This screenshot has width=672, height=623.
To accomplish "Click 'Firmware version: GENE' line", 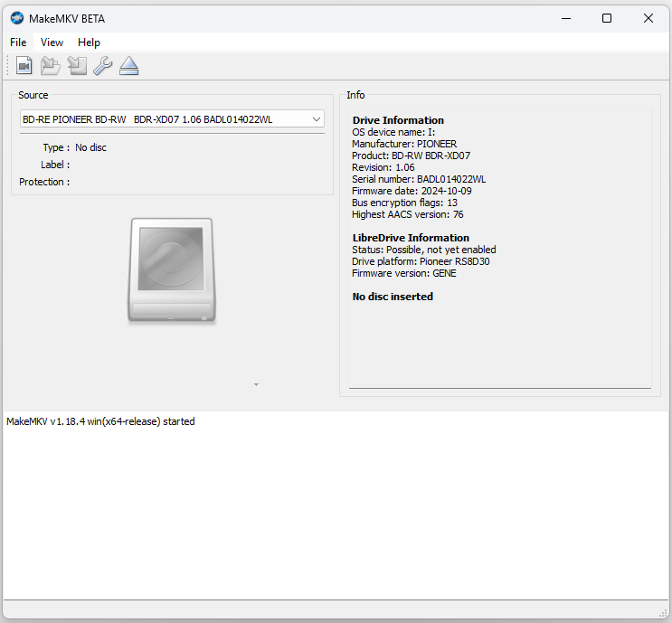I will pyautogui.click(x=404, y=273).
